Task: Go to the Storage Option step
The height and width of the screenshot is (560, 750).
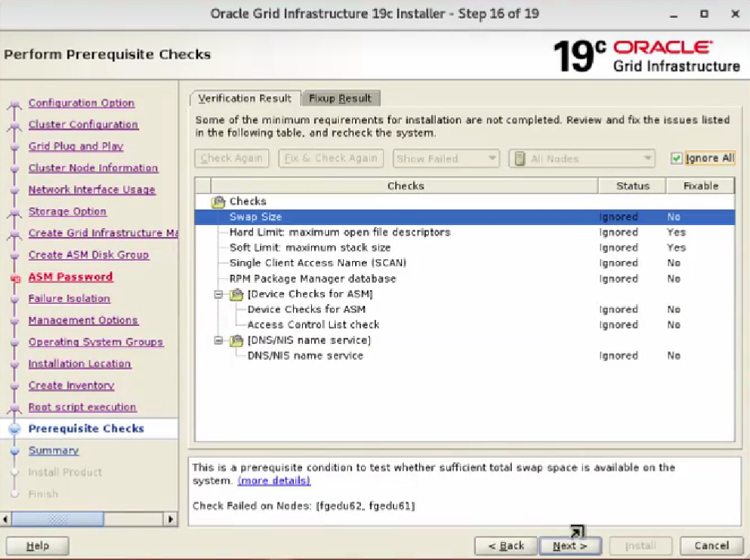Action: 67,211
